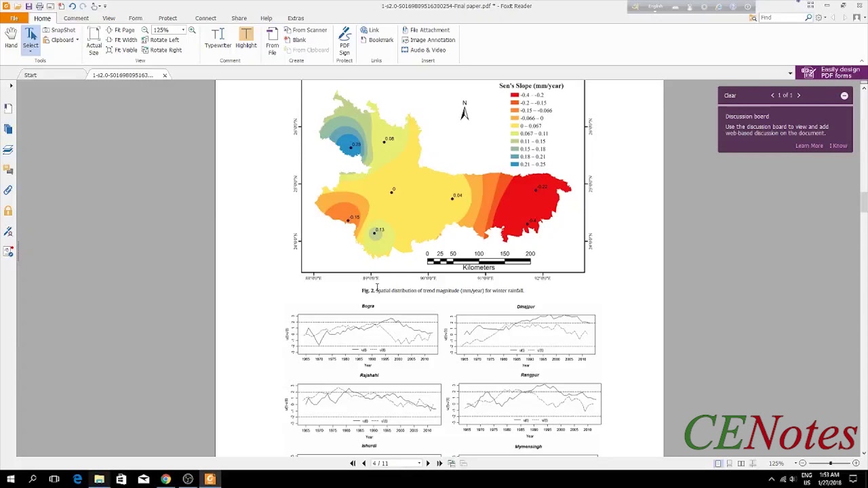Insert an Image Annotation
Screen dimensions: 868x488
pos(428,40)
